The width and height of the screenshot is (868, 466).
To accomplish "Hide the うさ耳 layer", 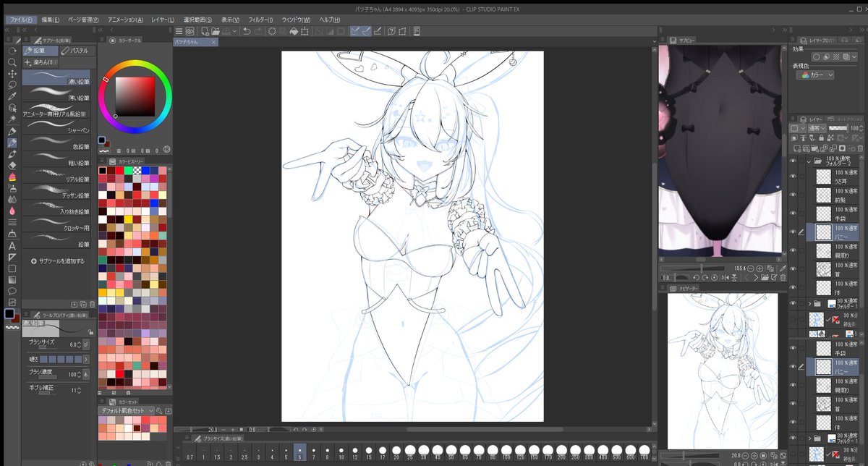I will (x=793, y=177).
